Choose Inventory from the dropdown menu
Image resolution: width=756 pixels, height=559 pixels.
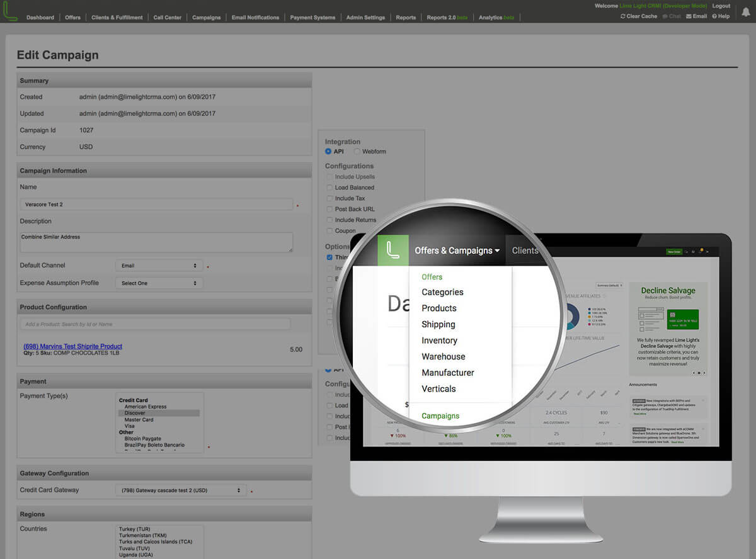pos(440,341)
